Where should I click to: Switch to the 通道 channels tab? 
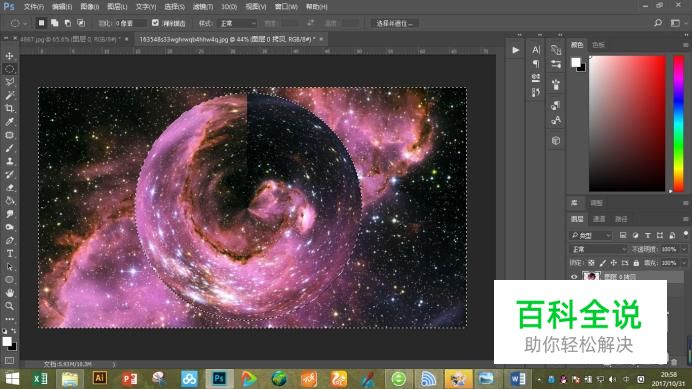click(599, 219)
